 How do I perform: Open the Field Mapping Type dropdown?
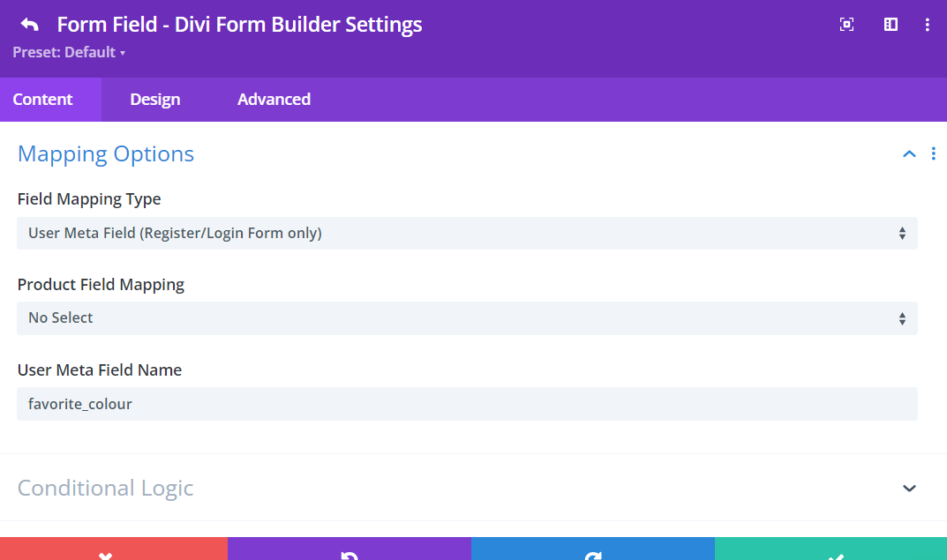coord(467,234)
